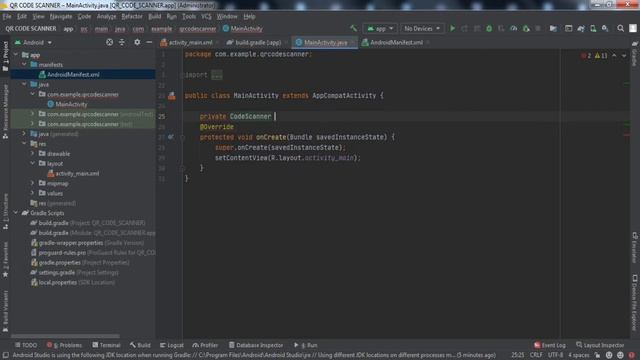Click the activity class gutter icon on line 23
Screen dimensions: 640x360
click(x=172, y=96)
